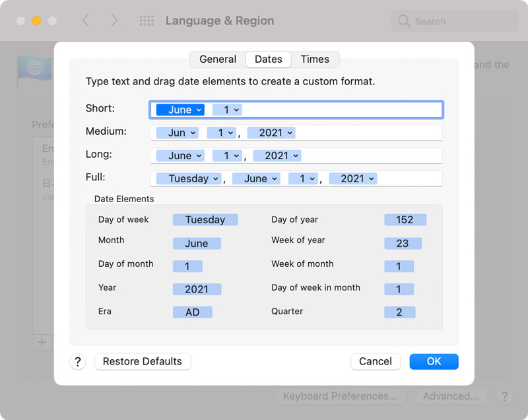Image resolution: width=528 pixels, height=420 pixels.
Task: Click Keyboard Preferences button in background window
Action: tap(340, 396)
